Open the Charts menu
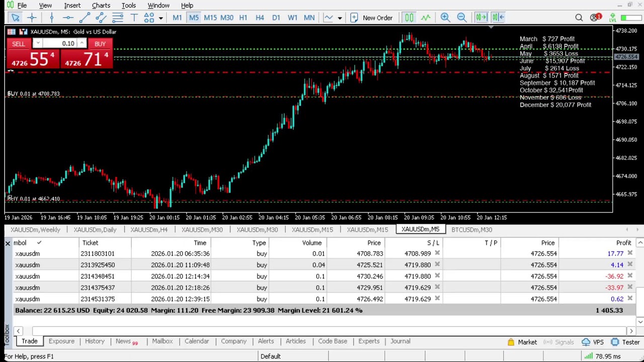The image size is (644, 362). (x=101, y=6)
